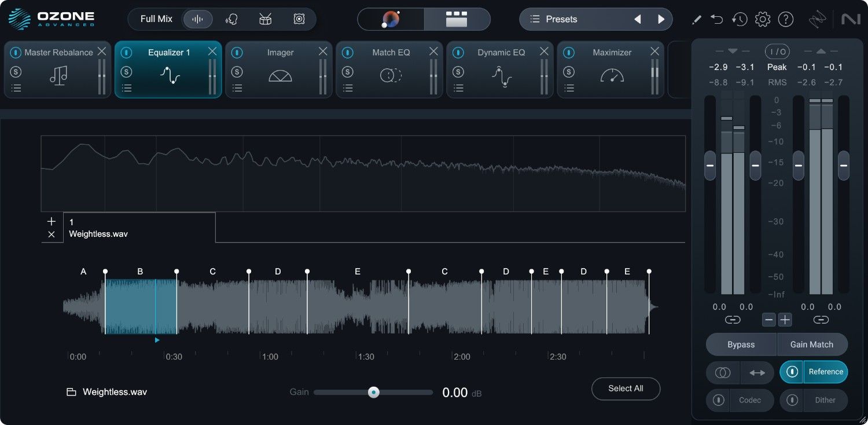The height and width of the screenshot is (425, 868).
Task: Select the Dynamic EQ module tab
Action: [x=501, y=53]
